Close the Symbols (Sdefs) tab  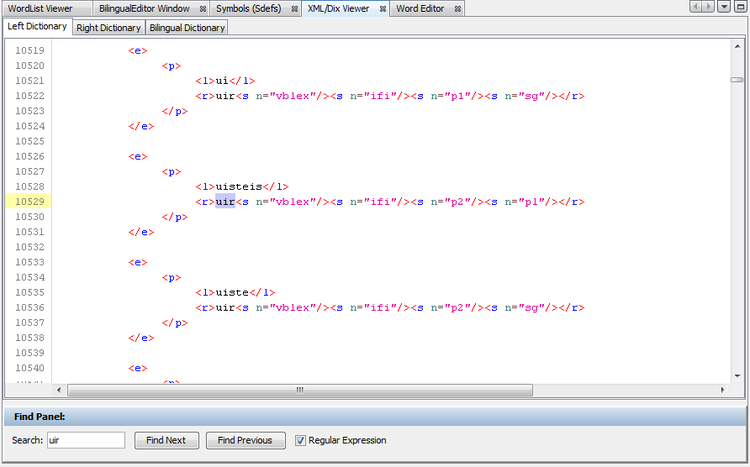295,8
